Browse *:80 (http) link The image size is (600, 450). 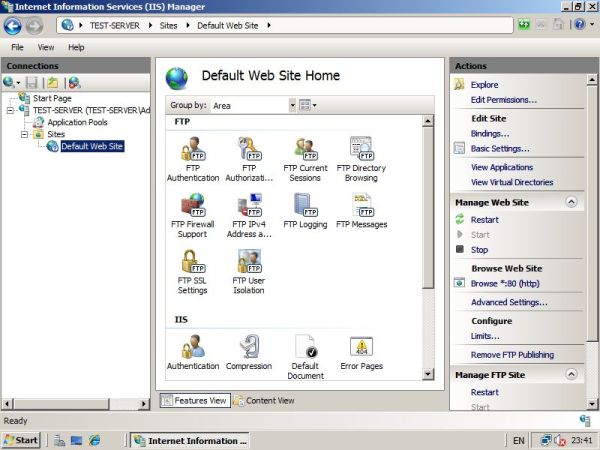tap(505, 284)
